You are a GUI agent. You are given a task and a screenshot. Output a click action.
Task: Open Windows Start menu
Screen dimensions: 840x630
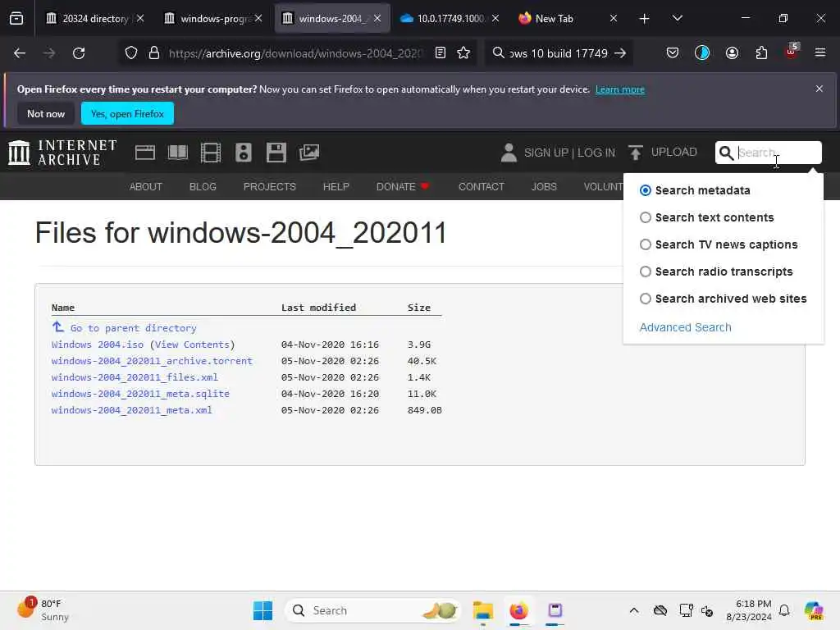coord(262,610)
